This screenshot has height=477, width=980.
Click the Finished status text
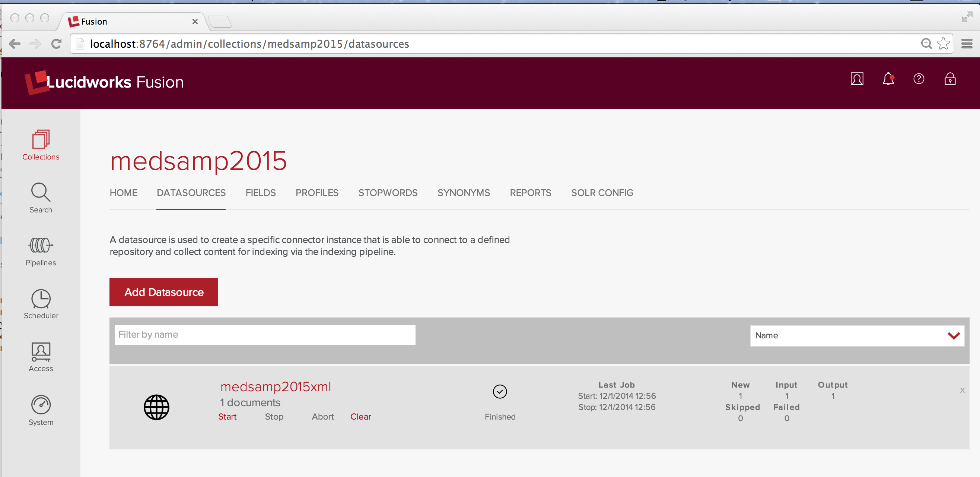coord(500,417)
